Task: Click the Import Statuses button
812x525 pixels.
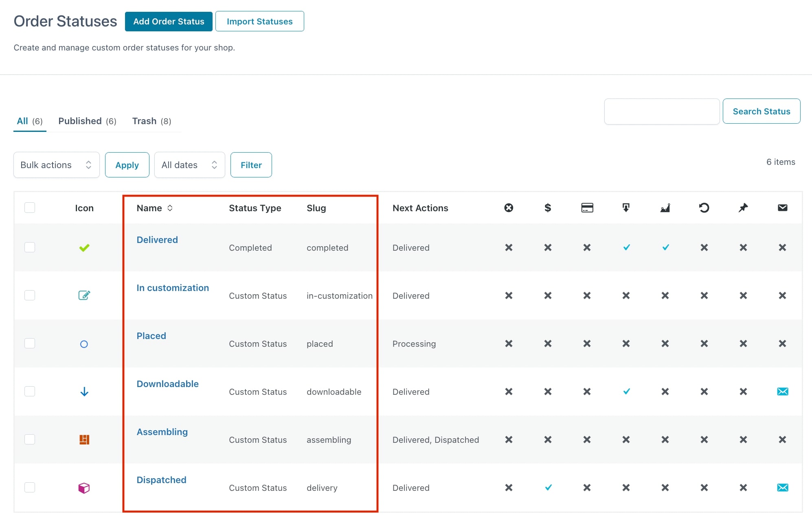Action: coord(260,22)
